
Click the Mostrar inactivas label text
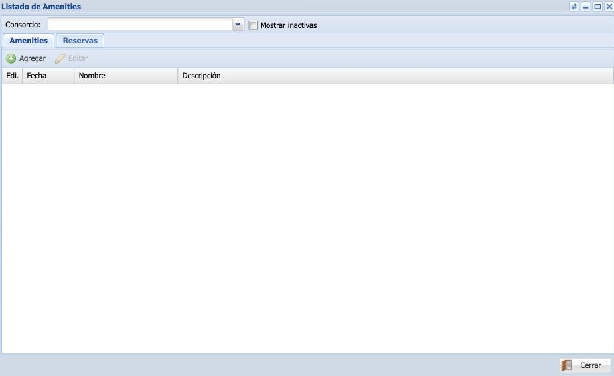tap(289, 25)
